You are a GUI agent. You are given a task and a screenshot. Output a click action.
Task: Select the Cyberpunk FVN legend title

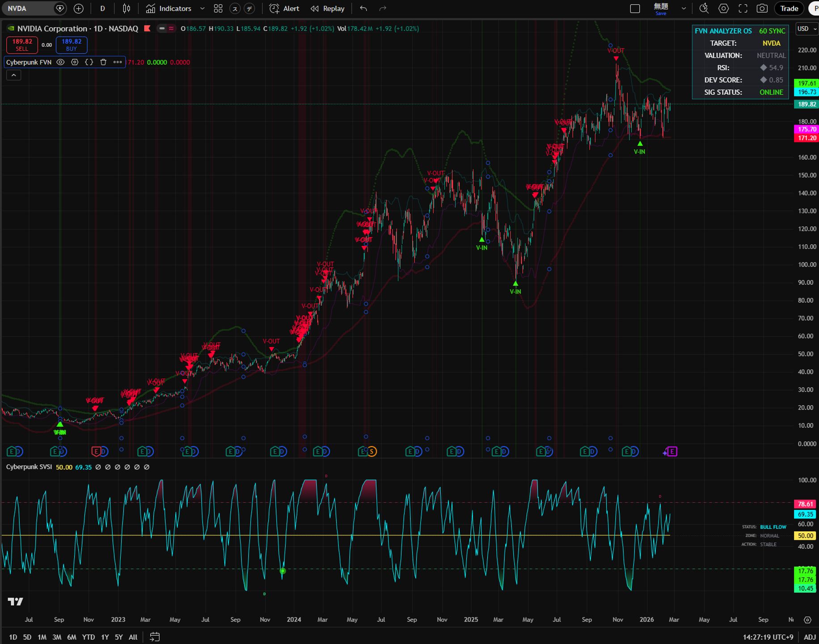29,62
